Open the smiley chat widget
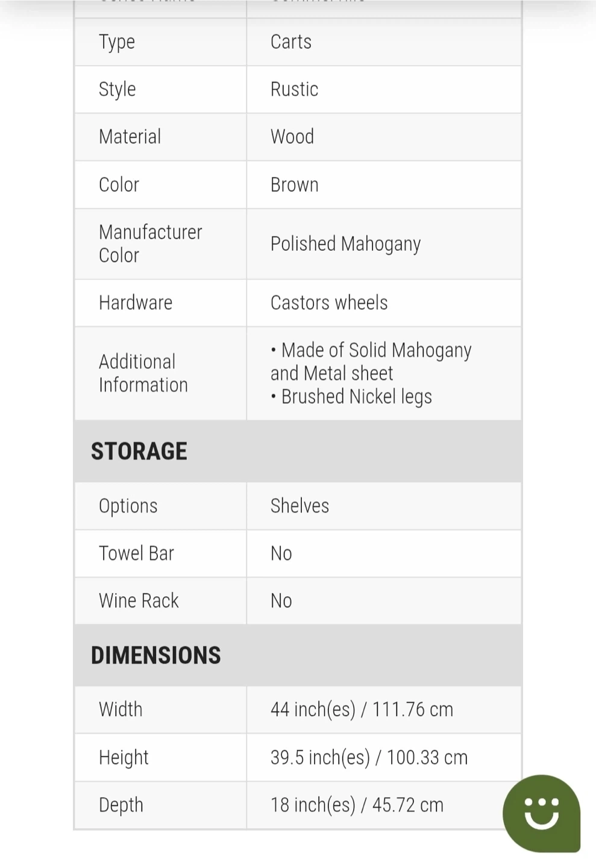Viewport: 596px width, 868px height. coord(541,813)
